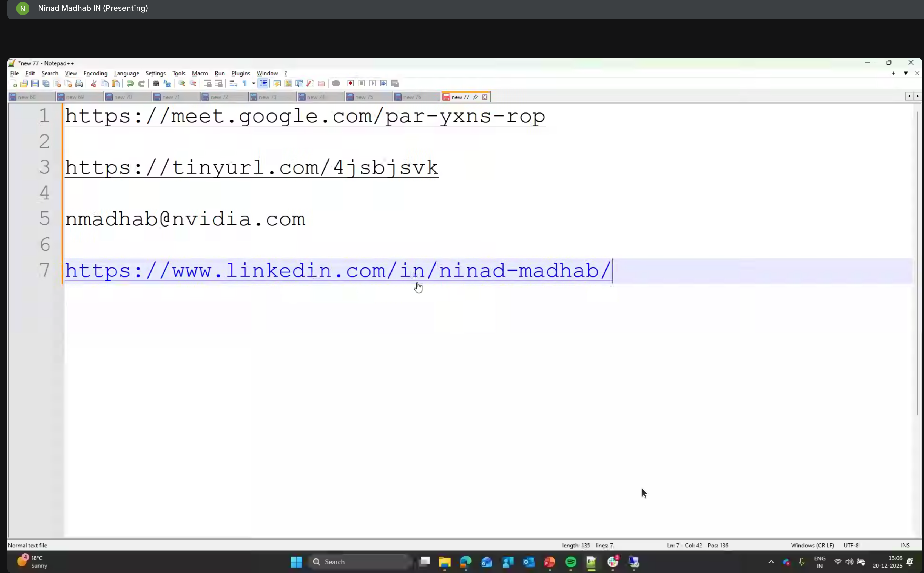Click the Save All toolbar icon

coord(46,83)
